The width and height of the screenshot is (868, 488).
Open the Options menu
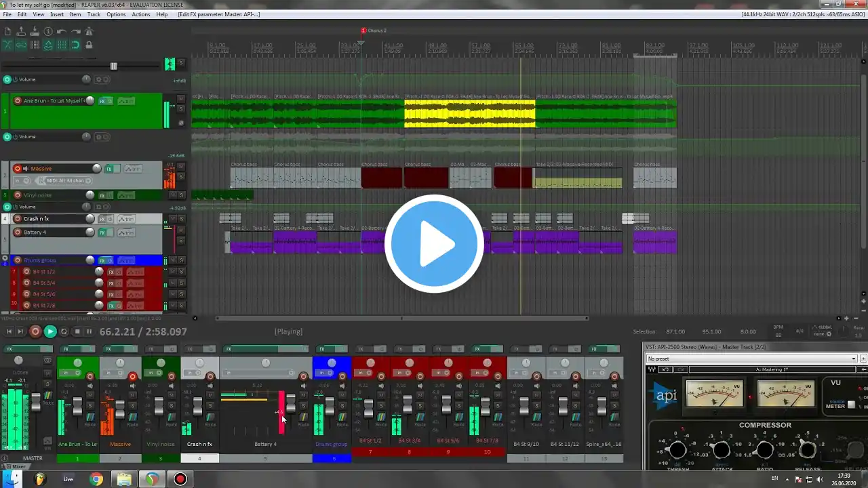click(116, 14)
